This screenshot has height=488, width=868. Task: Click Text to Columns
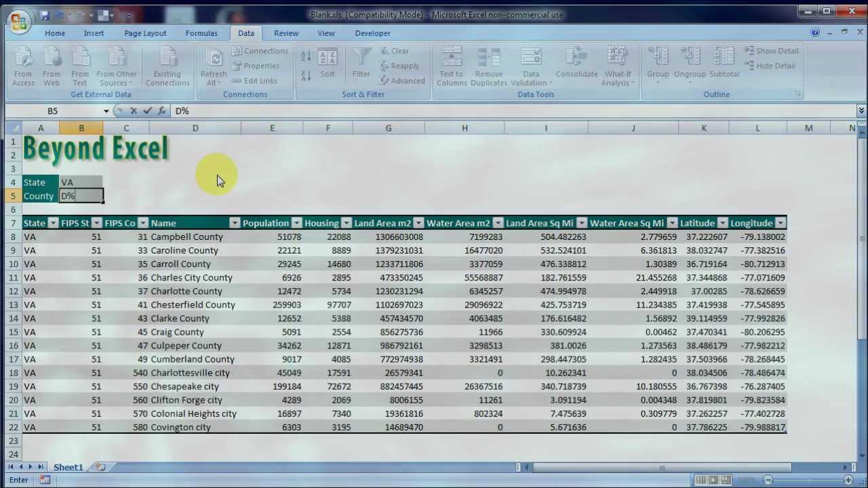click(x=452, y=66)
